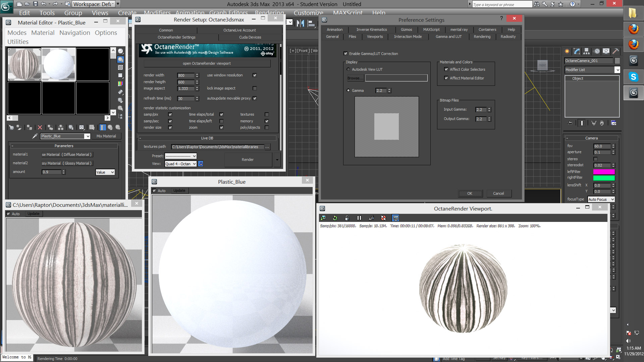644x362 pixels.
Task: Open the Hierarchy command panel tab
Action: pyautogui.click(x=586, y=51)
